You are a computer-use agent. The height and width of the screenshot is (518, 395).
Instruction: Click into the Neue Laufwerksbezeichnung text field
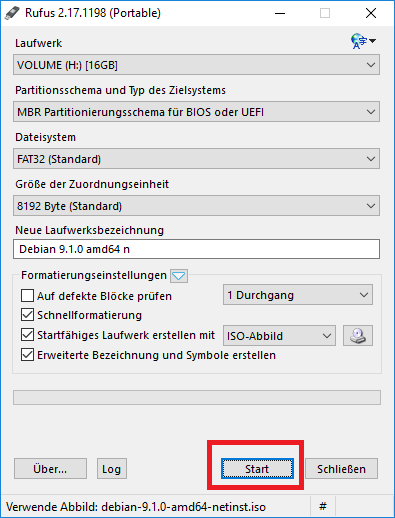[196, 249]
